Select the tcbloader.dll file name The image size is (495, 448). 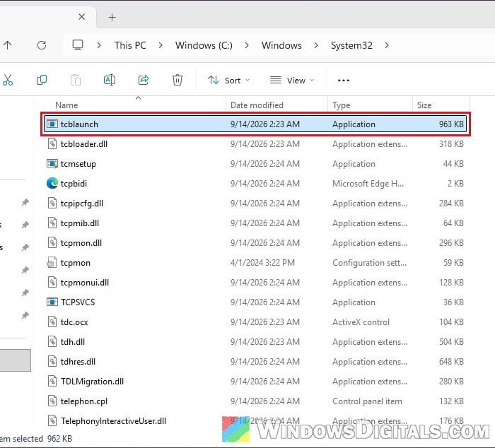tap(84, 144)
